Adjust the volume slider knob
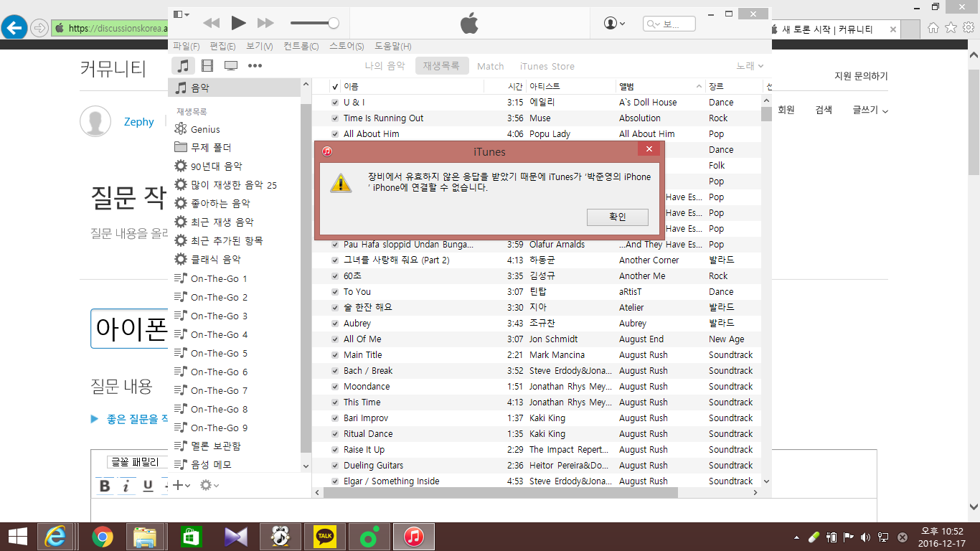The image size is (980, 551). click(x=334, y=24)
